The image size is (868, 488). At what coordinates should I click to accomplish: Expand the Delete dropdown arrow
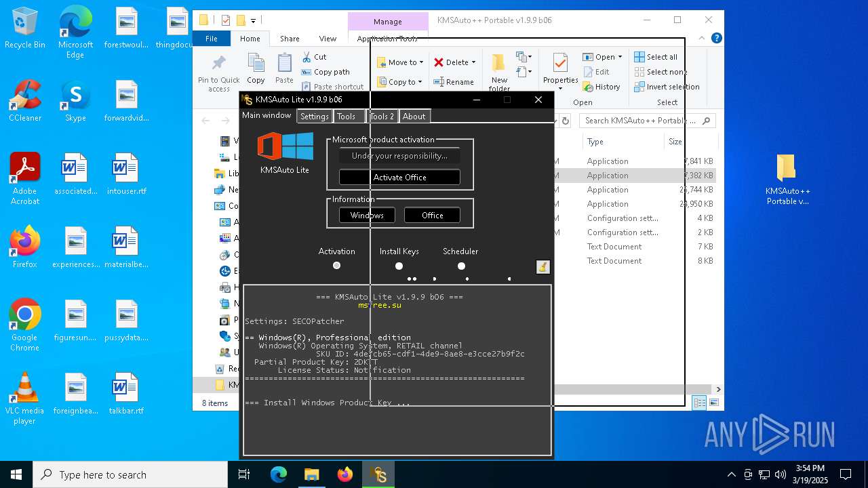[473, 62]
